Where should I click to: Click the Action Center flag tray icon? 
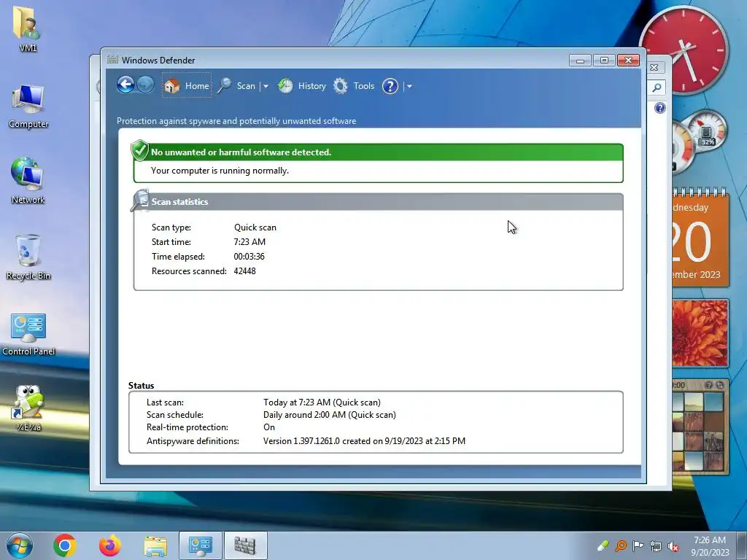pos(638,545)
